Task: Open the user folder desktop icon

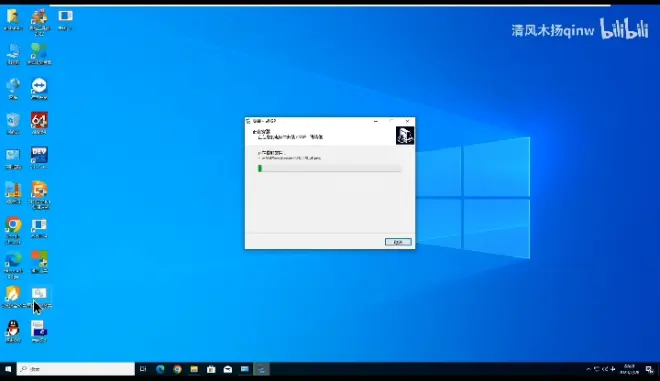Action: click(x=13, y=20)
